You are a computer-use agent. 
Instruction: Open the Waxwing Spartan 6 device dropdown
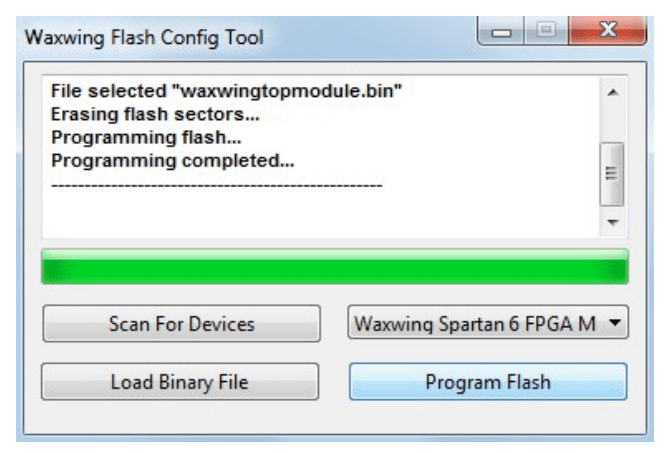coord(478,324)
